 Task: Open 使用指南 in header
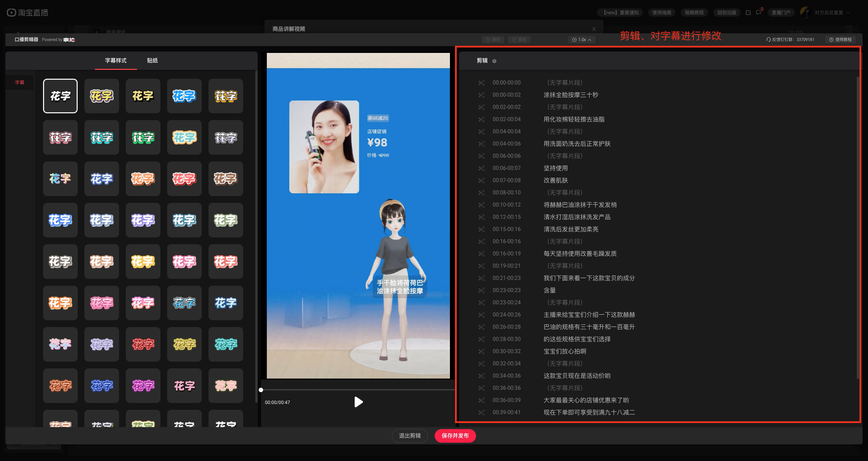click(x=662, y=13)
